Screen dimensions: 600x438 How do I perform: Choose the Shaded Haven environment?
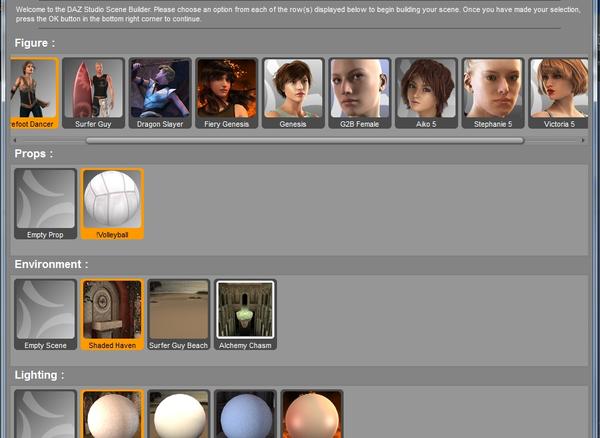[112, 314]
